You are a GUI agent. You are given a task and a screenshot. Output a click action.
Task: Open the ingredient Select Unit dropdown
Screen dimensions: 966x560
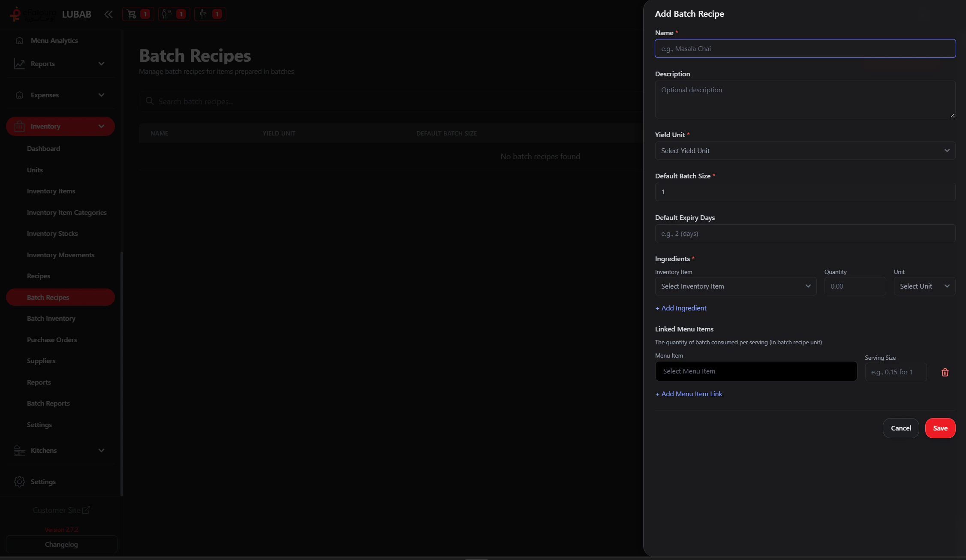[x=924, y=286]
